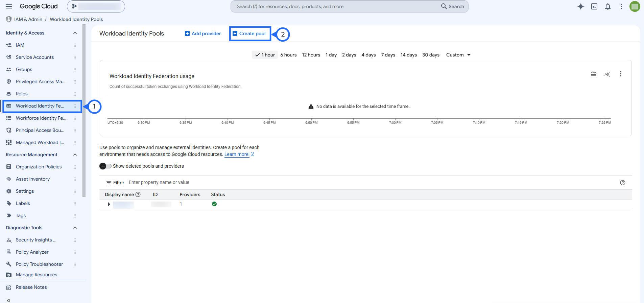Viewport: 644px width, 303px height.
Task: Select the 12 hours time range
Action: (311, 55)
